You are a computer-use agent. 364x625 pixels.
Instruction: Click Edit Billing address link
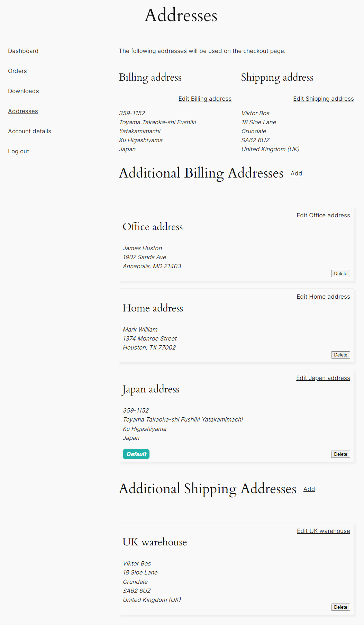pos(205,99)
